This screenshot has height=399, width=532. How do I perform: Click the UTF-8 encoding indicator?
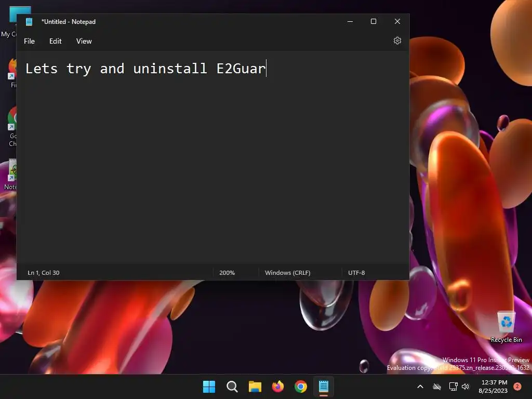click(356, 273)
